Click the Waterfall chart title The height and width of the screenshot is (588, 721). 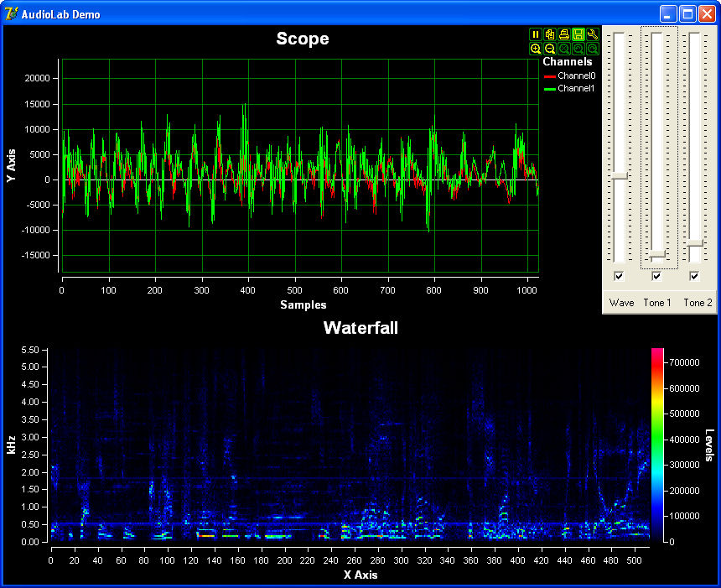coord(360,329)
